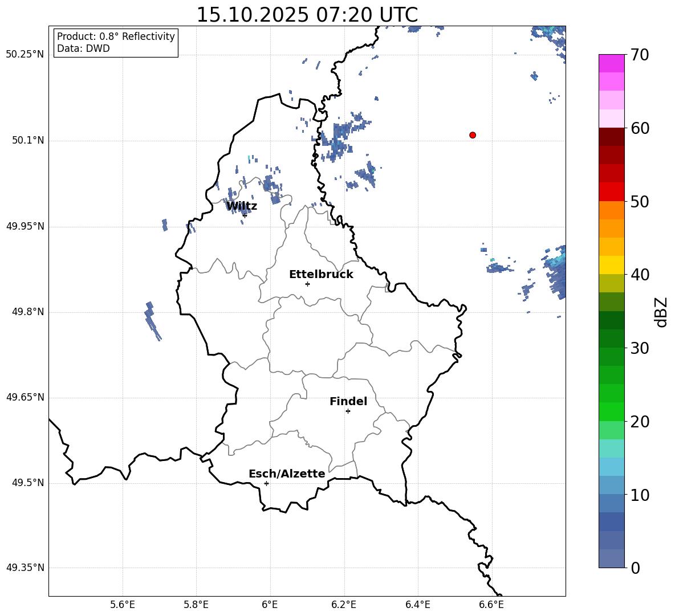This screenshot has height=616, width=675.
Task: Click the 49.95°N latitude label
Action: (x=25, y=226)
